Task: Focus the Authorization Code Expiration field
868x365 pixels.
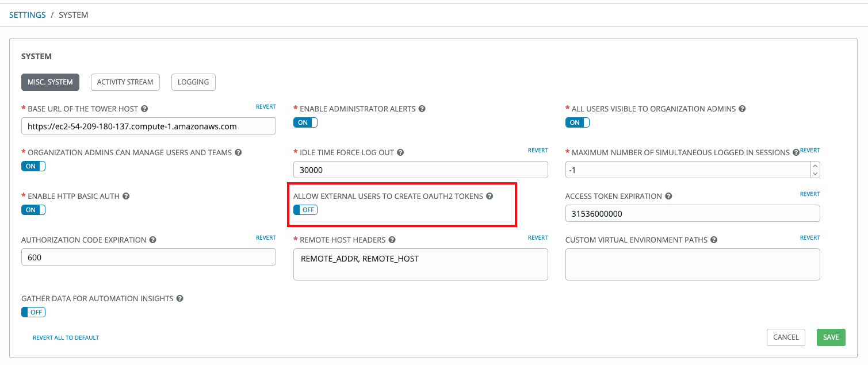Action: (148, 257)
